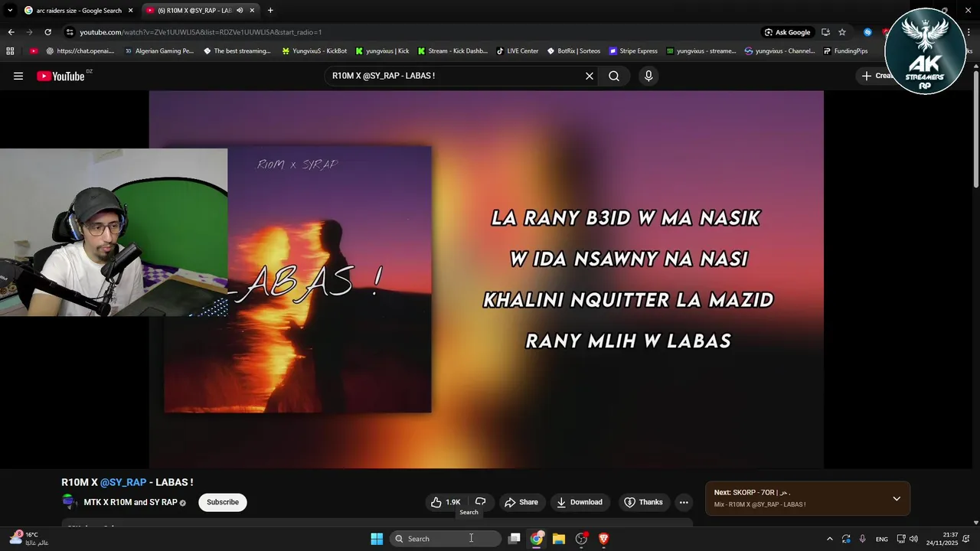The width and height of the screenshot is (980, 551).
Task: Click the channel avatar thumbnail
Action: point(70,502)
